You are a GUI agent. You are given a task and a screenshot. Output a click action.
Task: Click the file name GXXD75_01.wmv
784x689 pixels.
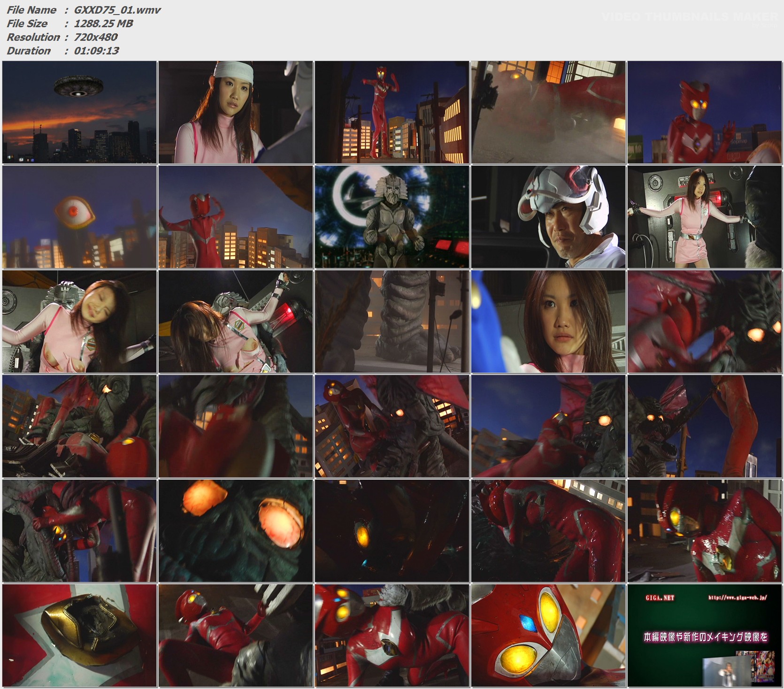(117, 10)
